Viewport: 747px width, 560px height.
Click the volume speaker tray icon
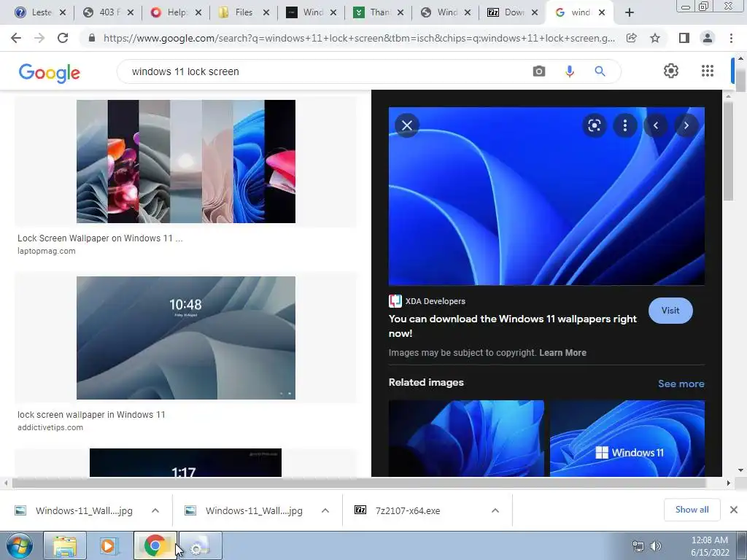coord(656,546)
